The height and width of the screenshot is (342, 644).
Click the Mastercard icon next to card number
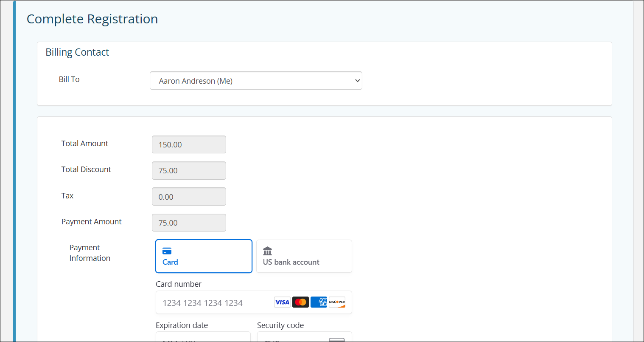(300, 302)
